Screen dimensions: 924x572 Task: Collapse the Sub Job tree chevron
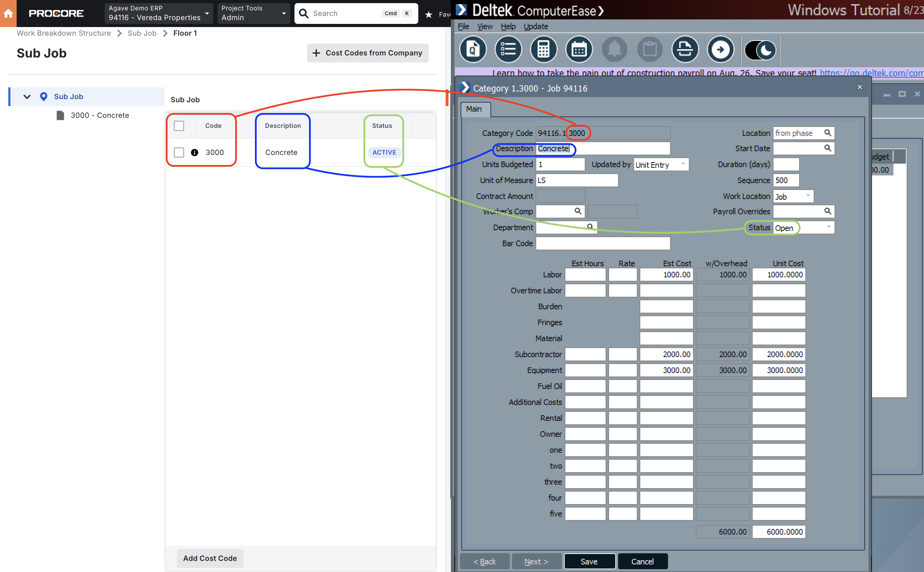pyautogui.click(x=27, y=97)
